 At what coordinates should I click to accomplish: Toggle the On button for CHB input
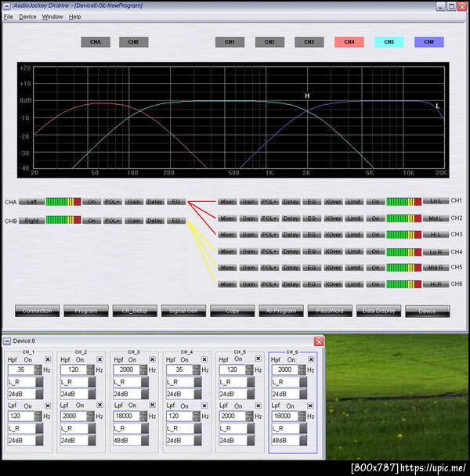click(x=92, y=221)
